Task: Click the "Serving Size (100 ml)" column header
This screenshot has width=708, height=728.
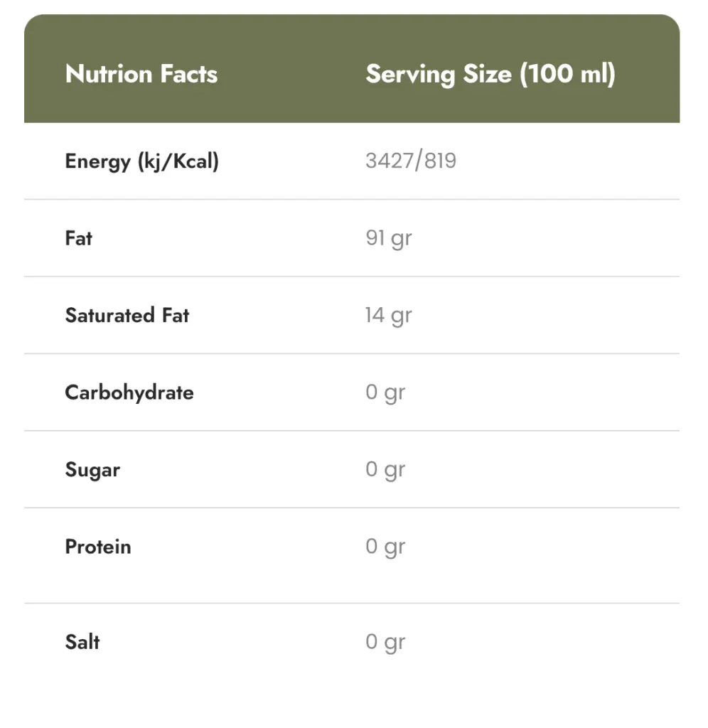Action: click(x=490, y=74)
